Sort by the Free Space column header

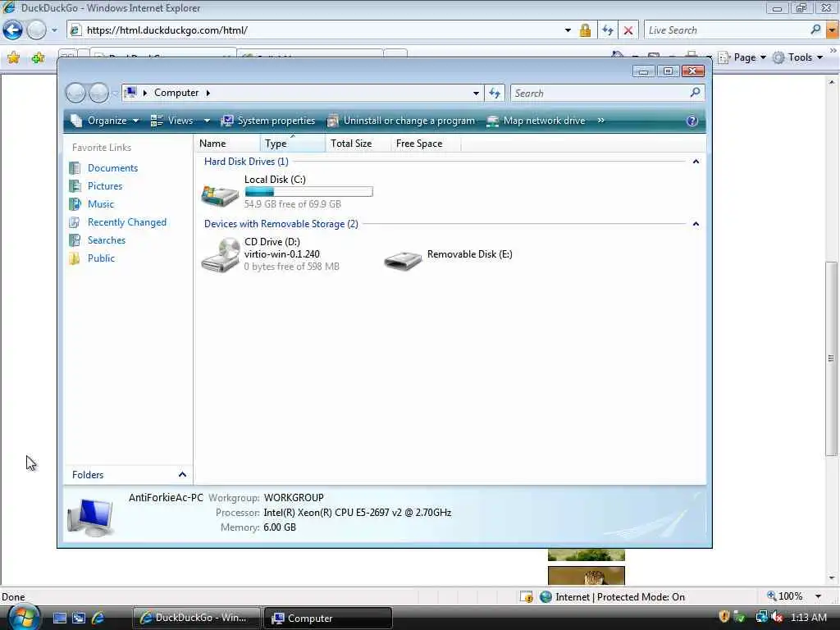[426, 144]
